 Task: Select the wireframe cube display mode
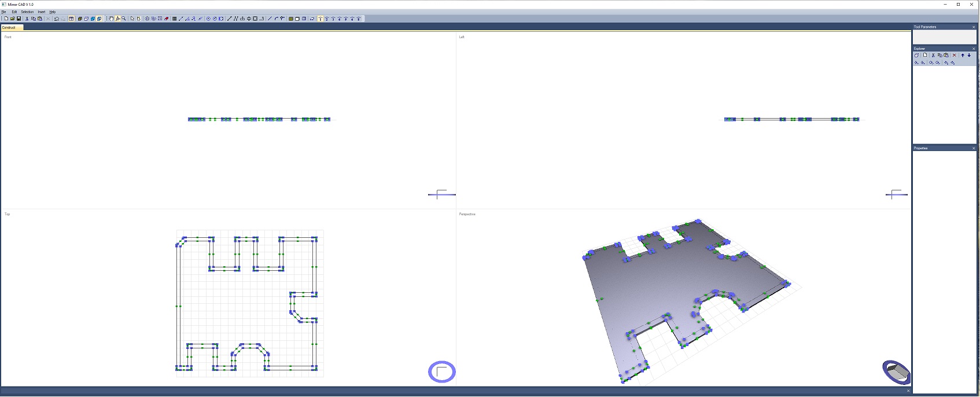coord(86,19)
